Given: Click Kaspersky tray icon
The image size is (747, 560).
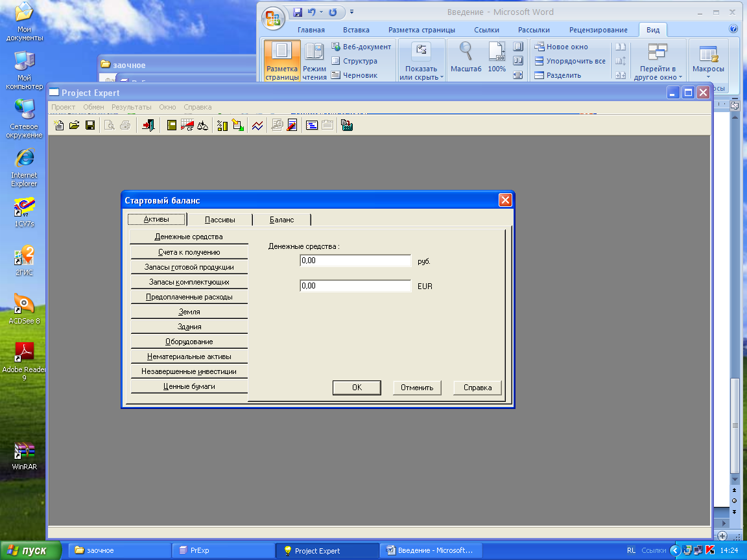Looking at the screenshot, I should [710, 550].
